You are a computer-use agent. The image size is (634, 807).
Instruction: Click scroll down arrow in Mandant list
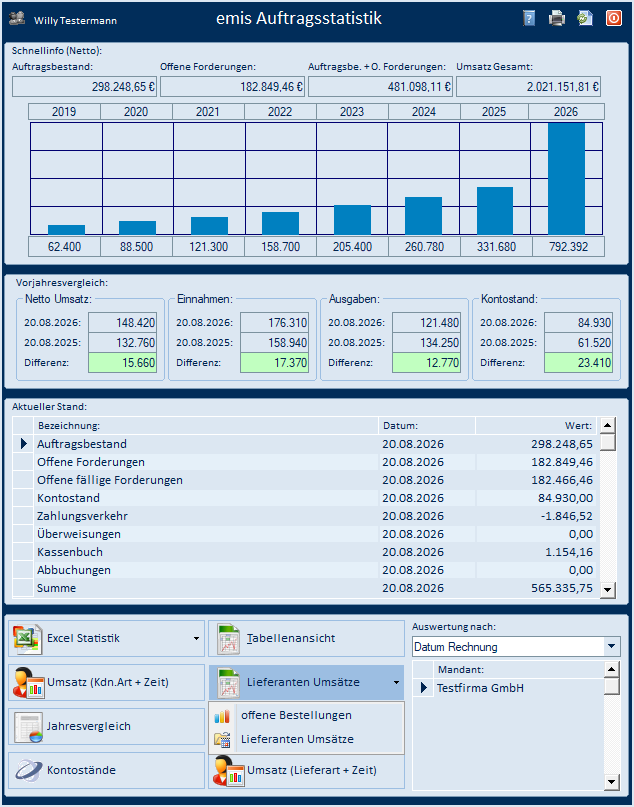tap(611, 782)
